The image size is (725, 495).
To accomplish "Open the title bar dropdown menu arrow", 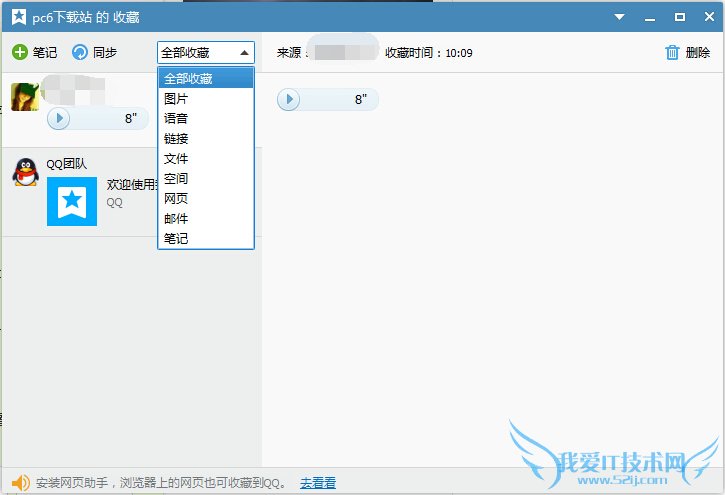I will coord(619,17).
